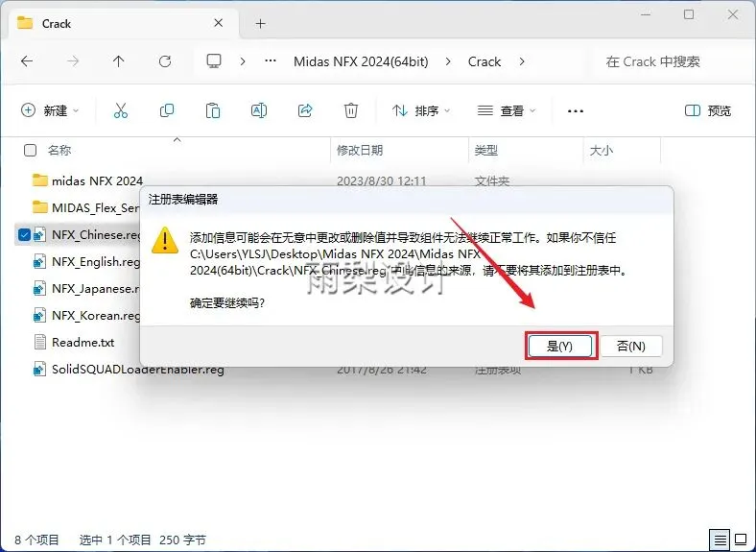Screen dimensions: 756x552
Task: Go up one folder level
Action: click(x=119, y=61)
